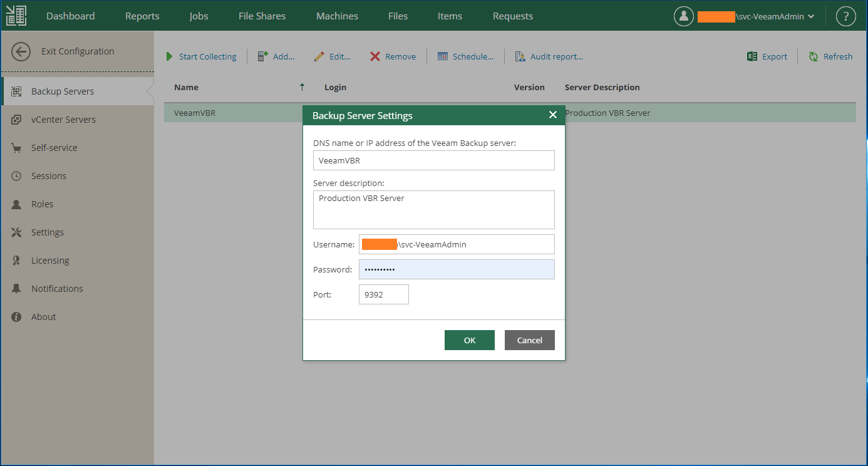Screen dimensions: 868x466
Task: Click the Cancel button
Action: coord(530,340)
